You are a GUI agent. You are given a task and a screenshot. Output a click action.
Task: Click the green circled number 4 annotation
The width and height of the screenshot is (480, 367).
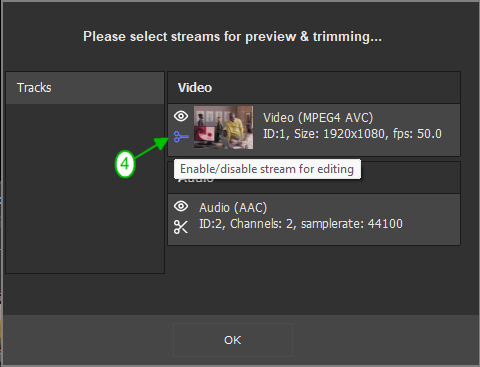point(125,164)
